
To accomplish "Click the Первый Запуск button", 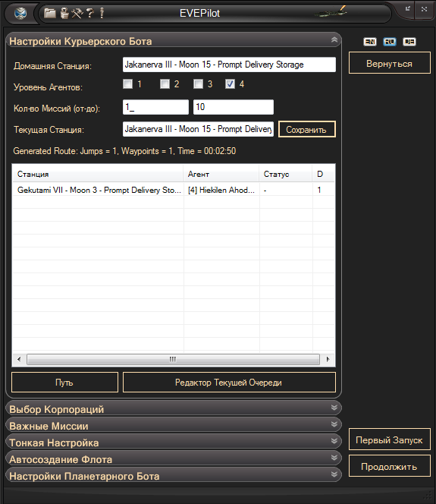I will (390, 439).
